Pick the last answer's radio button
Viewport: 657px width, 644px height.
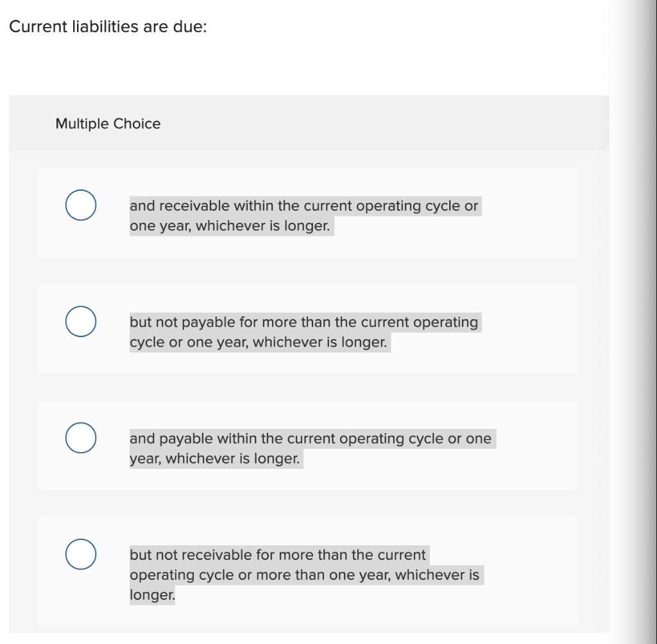pyautogui.click(x=80, y=553)
